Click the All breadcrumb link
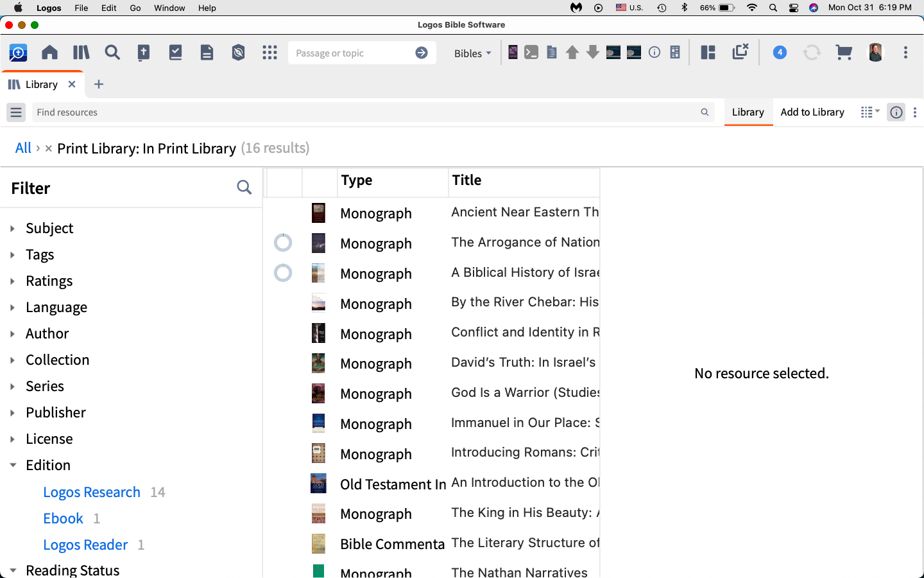Screen dimensions: 924x578 [23, 148]
